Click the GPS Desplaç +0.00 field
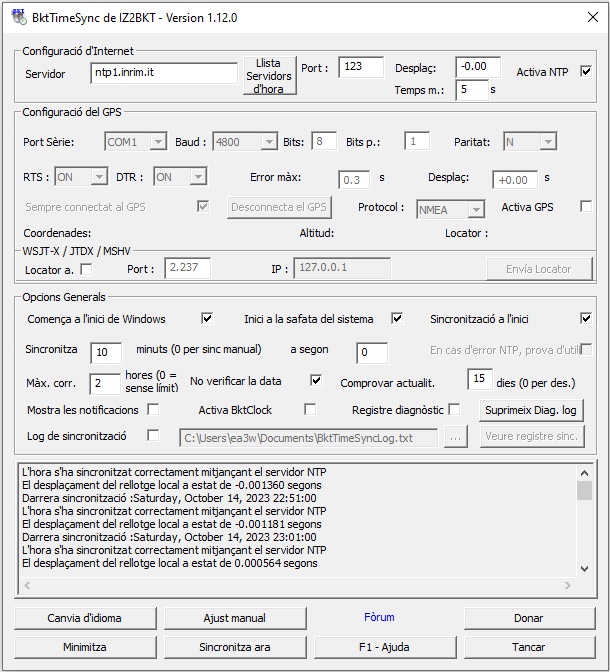610x672 pixels. click(x=515, y=180)
